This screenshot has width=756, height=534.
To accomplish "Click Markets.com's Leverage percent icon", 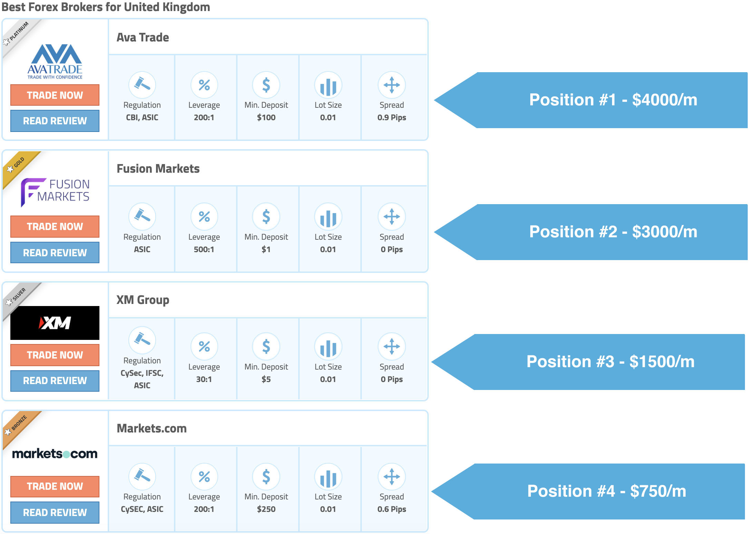I will [x=204, y=477].
